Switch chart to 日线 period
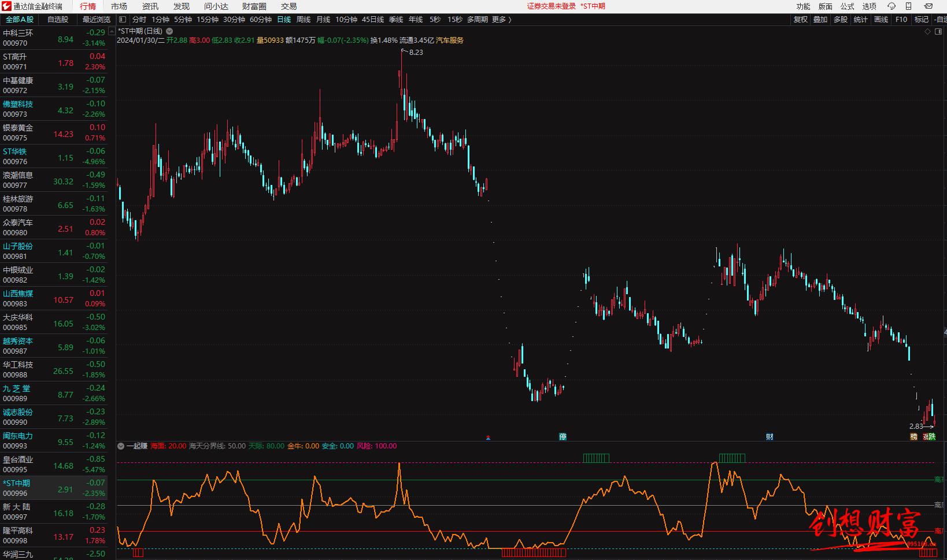Image resolution: width=947 pixels, height=560 pixels. click(284, 20)
